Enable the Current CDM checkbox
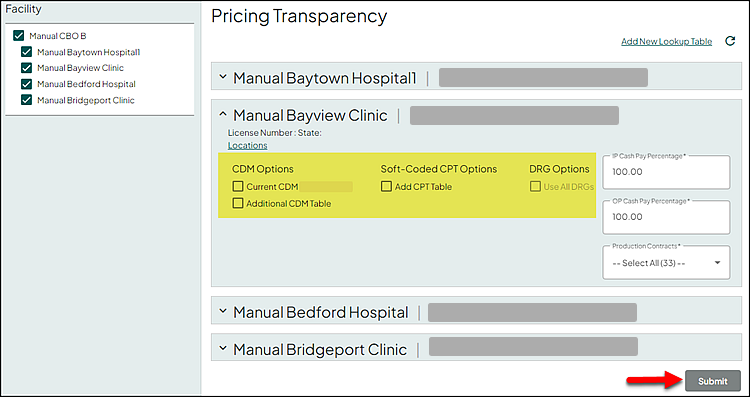 pyautogui.click(x=238, y=187)
